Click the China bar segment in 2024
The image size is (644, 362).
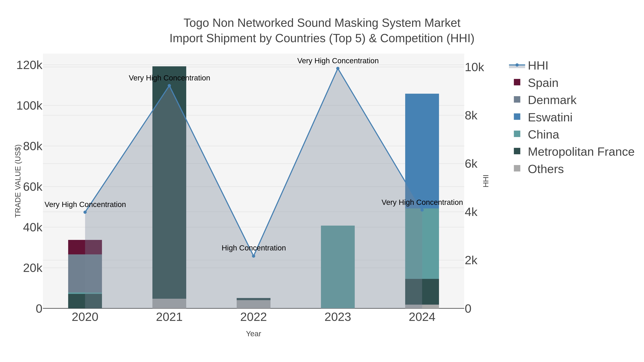pos(422,244)
